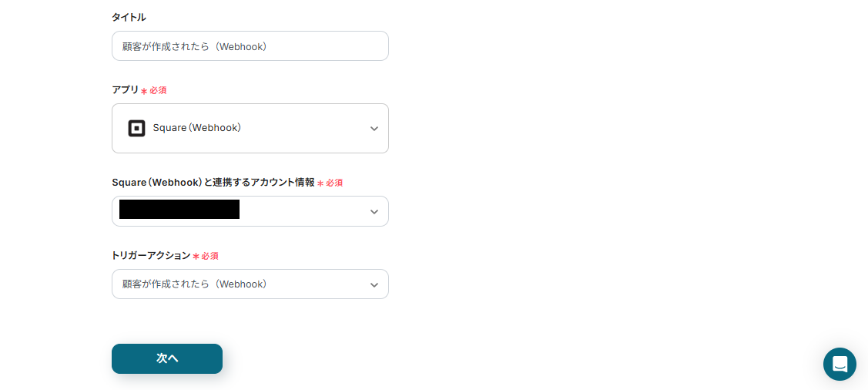Click the asterisk beside アカウント情報 label
The width and height of the screenshot is (868, 390).
coord(320,183)
